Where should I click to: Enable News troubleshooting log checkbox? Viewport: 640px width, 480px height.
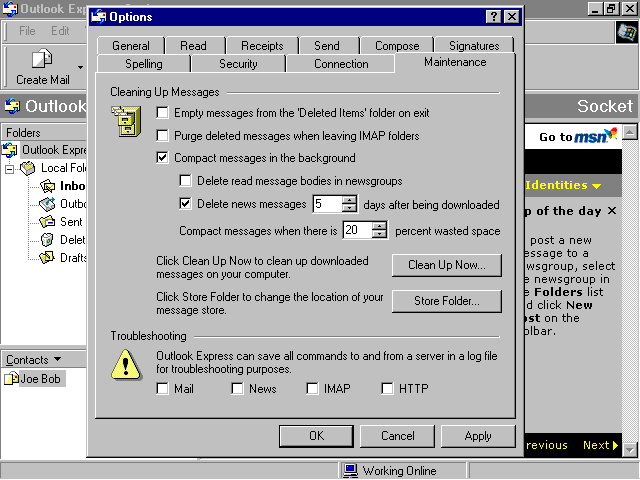(x=237, y=389)
